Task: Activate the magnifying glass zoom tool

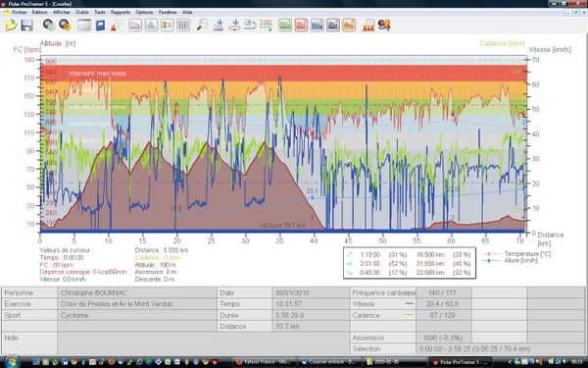Action: [x=203, y=26]
